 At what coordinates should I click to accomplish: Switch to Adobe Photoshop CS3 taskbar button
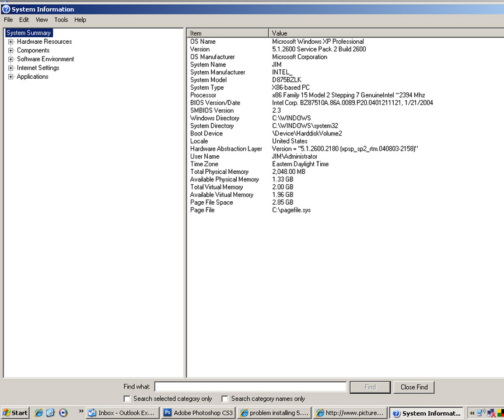click(199, 413)
